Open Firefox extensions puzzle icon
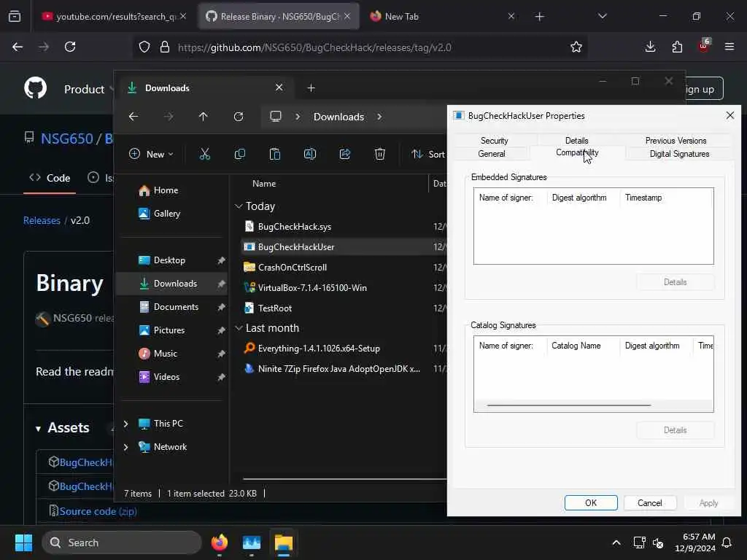The width and height of the screenshot is (747, 560). coord(677,47)
